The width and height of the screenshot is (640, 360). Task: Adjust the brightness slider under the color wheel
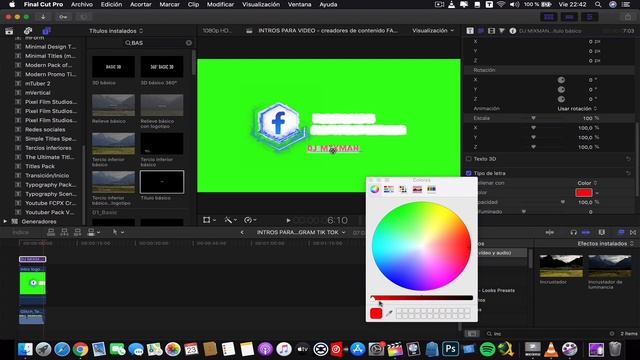422,298
